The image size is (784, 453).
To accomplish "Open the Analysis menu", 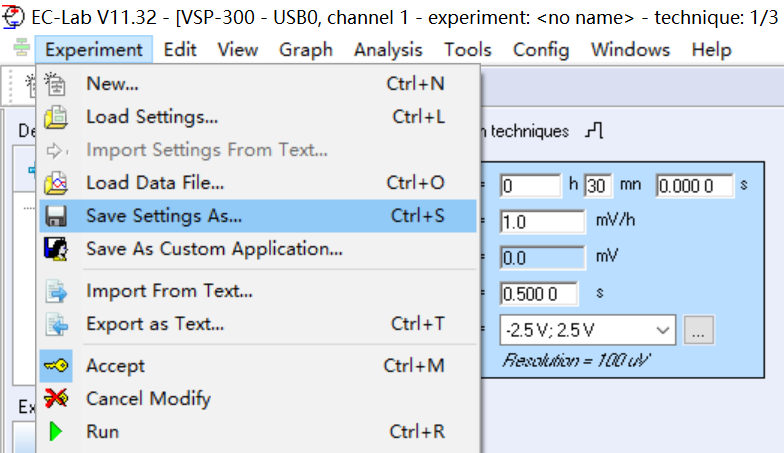I will (x=388, y=50).
